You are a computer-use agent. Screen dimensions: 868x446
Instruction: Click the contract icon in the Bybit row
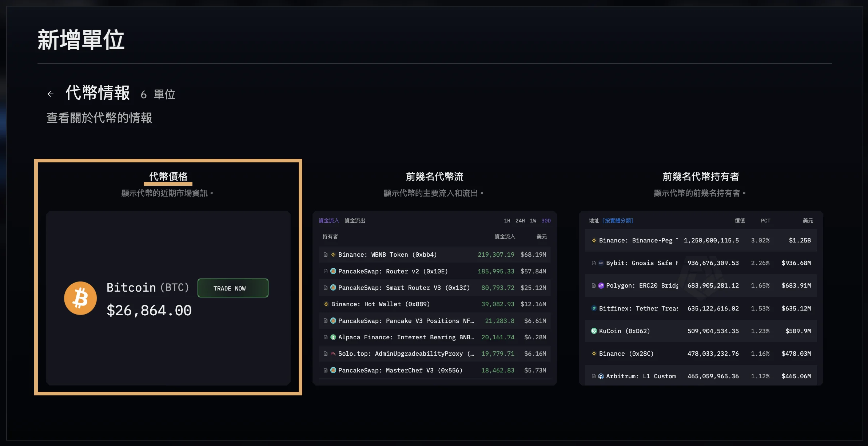point(594,263)
